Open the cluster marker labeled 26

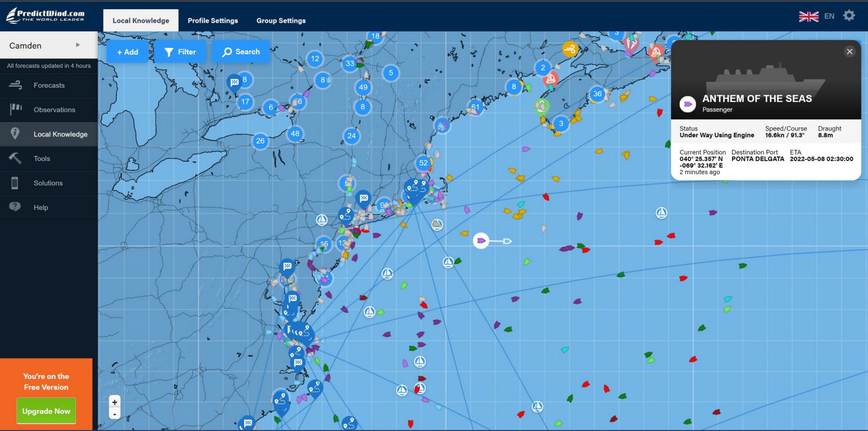[260, 141]
